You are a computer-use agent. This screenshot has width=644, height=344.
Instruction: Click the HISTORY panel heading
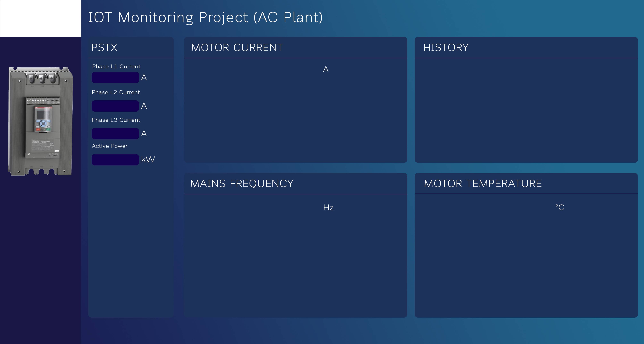pos(446,47)
